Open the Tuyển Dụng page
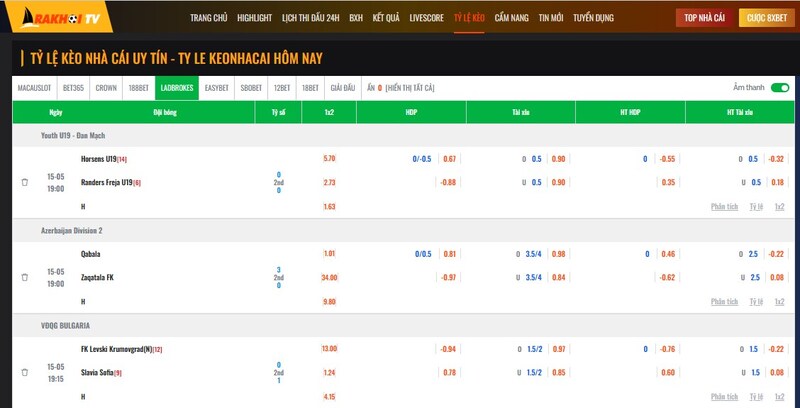 click(593, 18)
